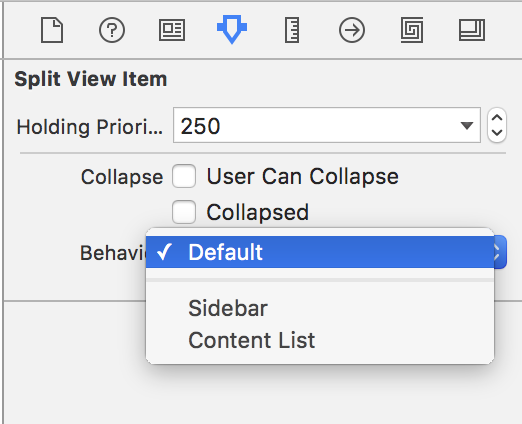This screenshot has width=522, height=424.
Task: Switch to the Identity inspector
Action: click(x=172, y=30)
